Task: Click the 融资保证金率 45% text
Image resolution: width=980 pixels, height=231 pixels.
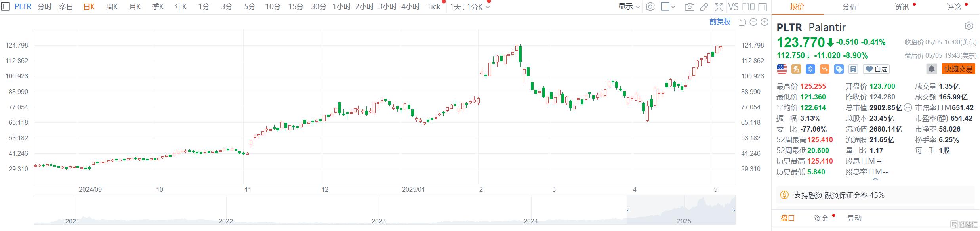Action: coord(854,195)
